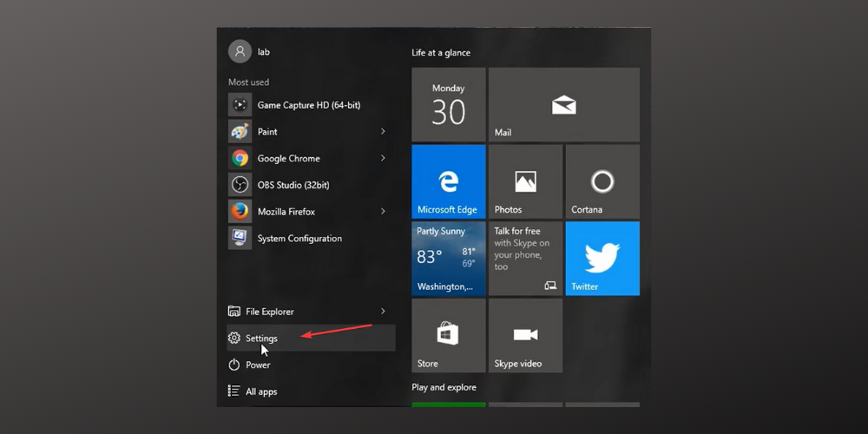
Task: Open the Photos tile
Action: (x=525, y=181)
